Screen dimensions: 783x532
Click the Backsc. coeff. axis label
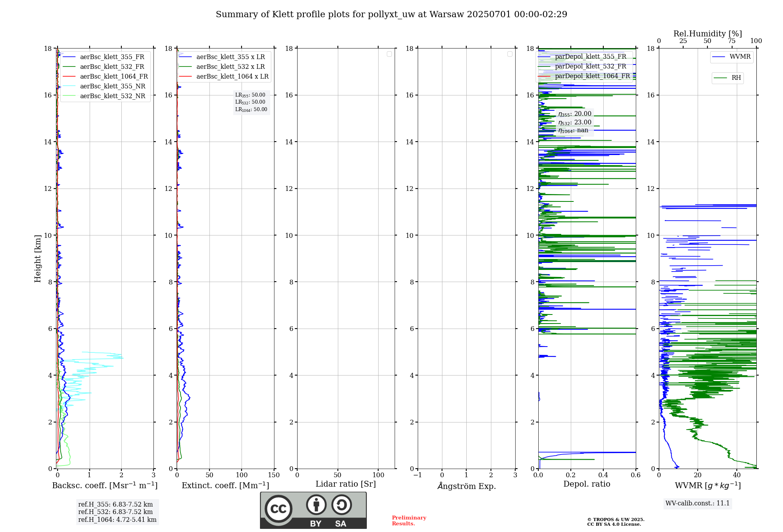pos(105,485)
